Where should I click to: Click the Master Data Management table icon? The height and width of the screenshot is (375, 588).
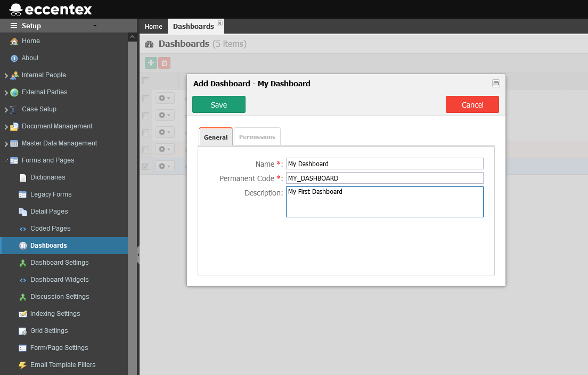click(14, 144)
